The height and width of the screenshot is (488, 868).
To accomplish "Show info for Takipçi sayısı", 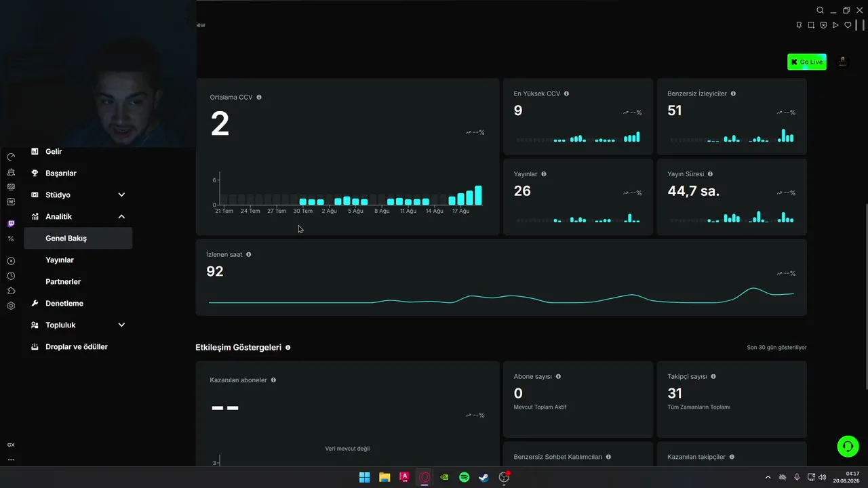I will [x=713, y=376].
